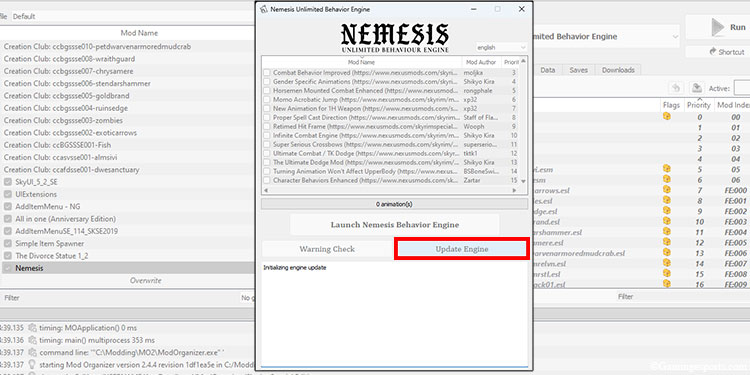Click the flag icon in priority 0 row
The image size is (750, 375).
(666, 116)
